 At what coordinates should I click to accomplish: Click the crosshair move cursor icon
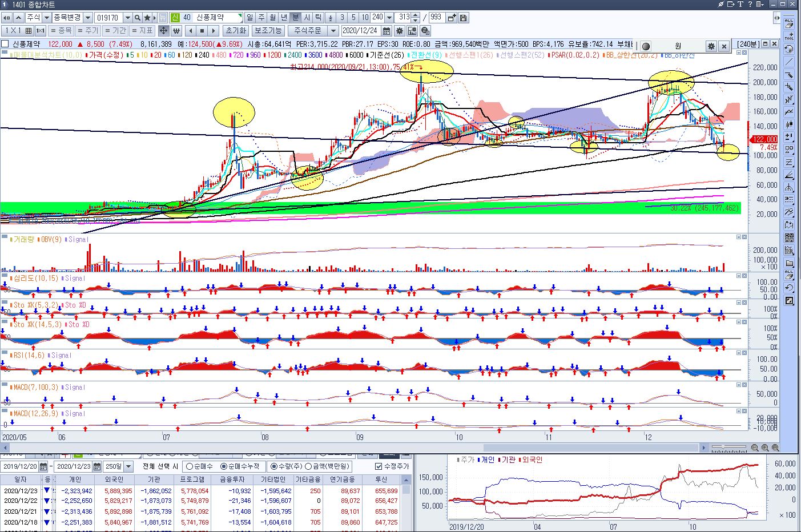tap(163, 31)
